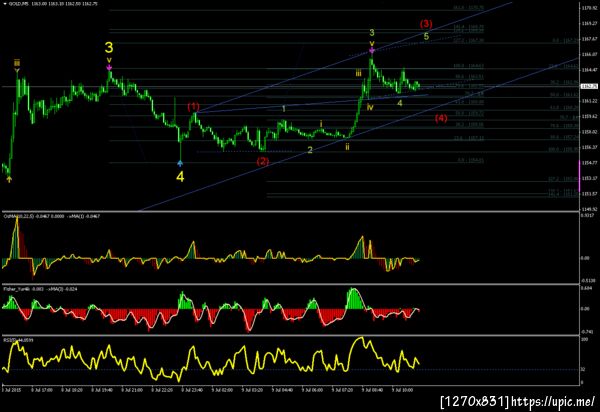The height and width of the screenshot is (412, 600).
Task: Select the yellow 5 label under red (3)
Action: click(x=426, y=37)
